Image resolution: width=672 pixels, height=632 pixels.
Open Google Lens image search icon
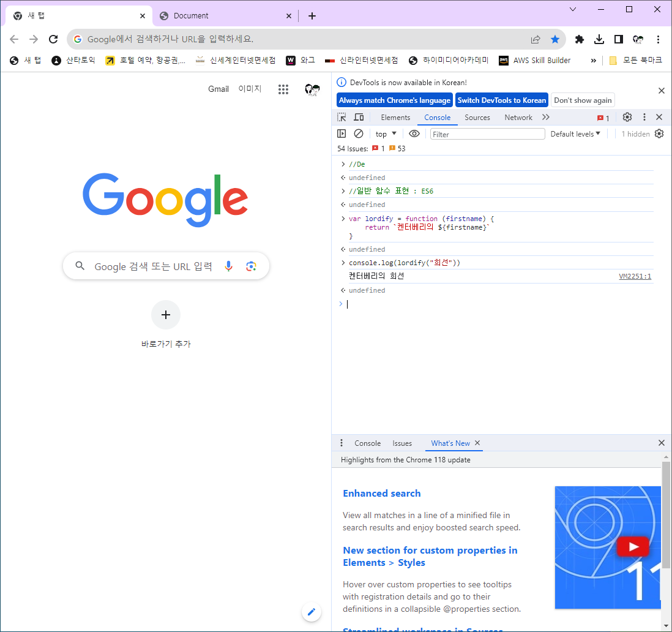tap(251, 266)
